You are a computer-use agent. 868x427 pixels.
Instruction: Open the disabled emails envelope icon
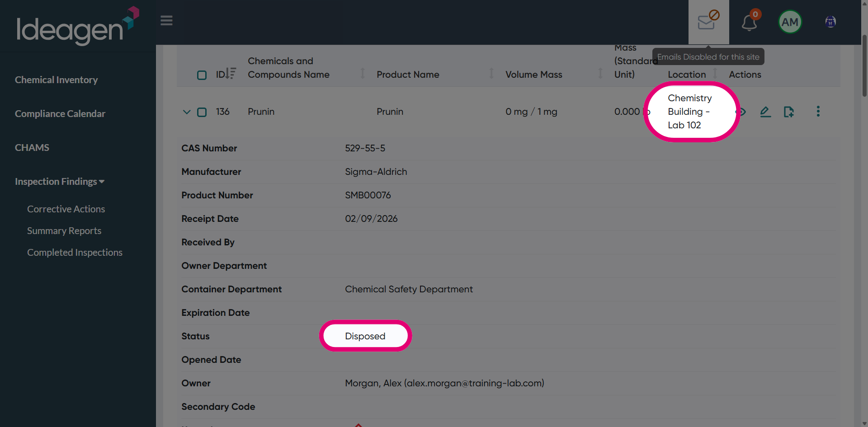708,22
